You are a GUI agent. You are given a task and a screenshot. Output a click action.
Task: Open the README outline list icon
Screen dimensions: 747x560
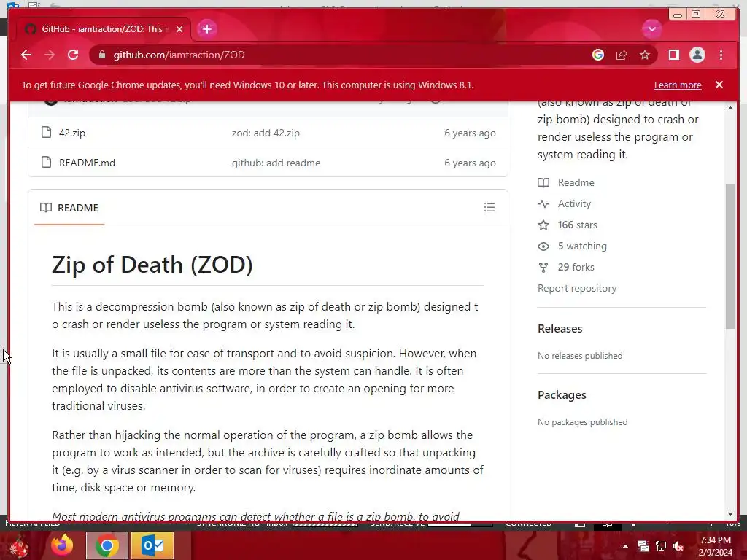point(489,207)
